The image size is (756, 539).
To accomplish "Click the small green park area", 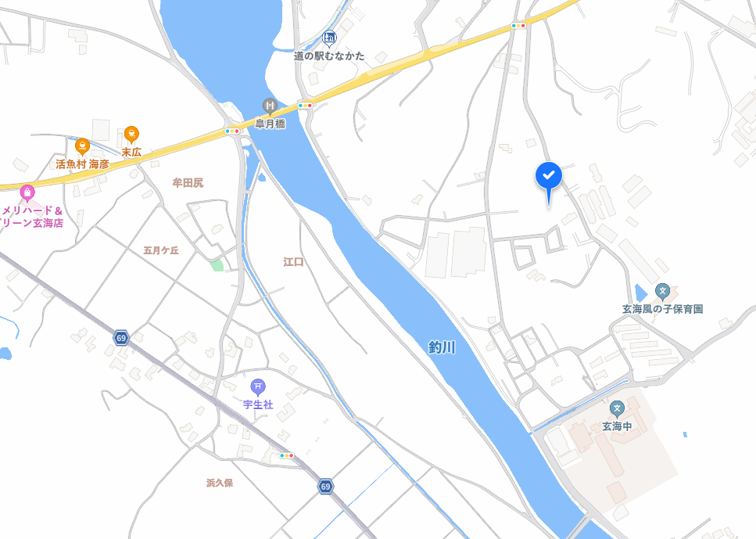I will point(217,264).
